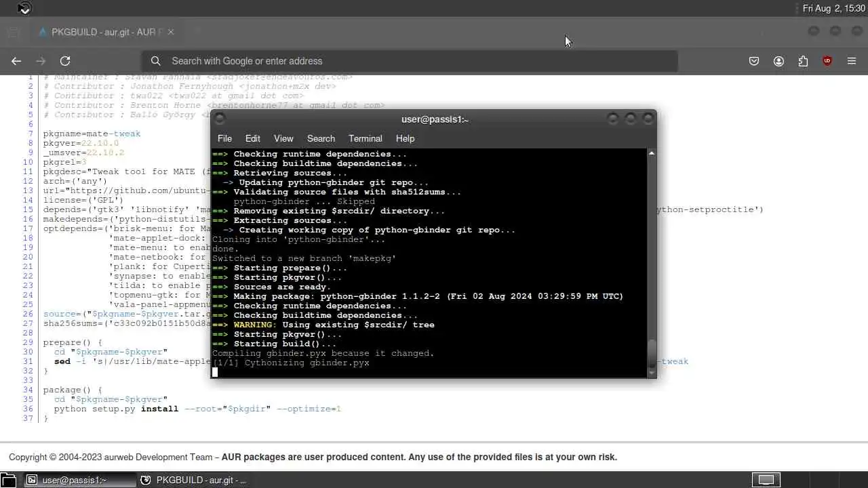Click the 'pkgrel=3' line

click(x=65, y=162)
